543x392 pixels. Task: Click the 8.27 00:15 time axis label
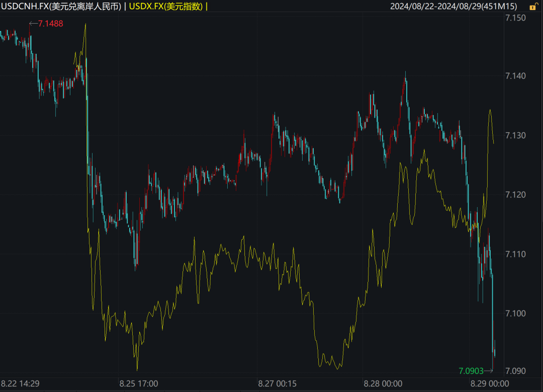tap(278, 383)
